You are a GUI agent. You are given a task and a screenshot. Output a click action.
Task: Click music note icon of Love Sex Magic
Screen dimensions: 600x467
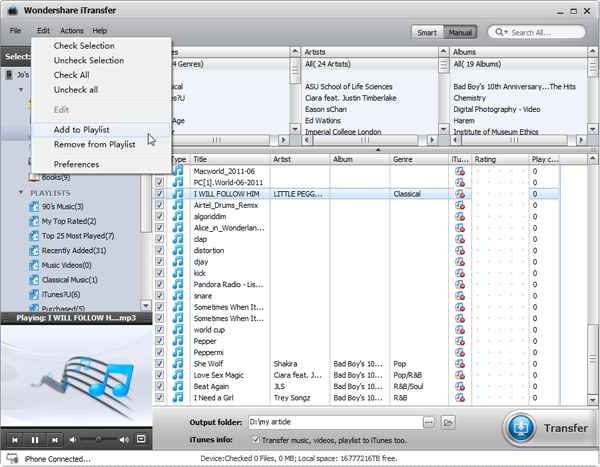(178, 375)
